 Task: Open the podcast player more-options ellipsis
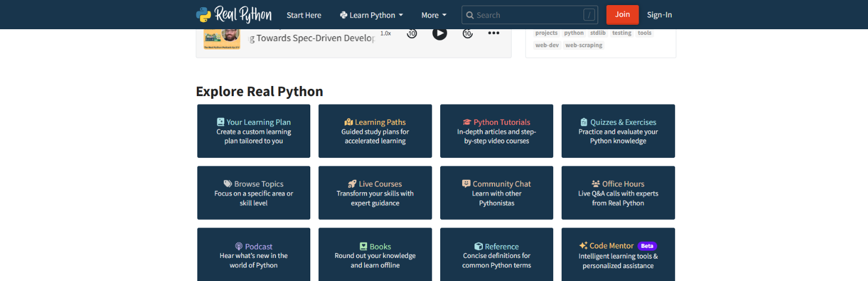[x=494, y=33]
